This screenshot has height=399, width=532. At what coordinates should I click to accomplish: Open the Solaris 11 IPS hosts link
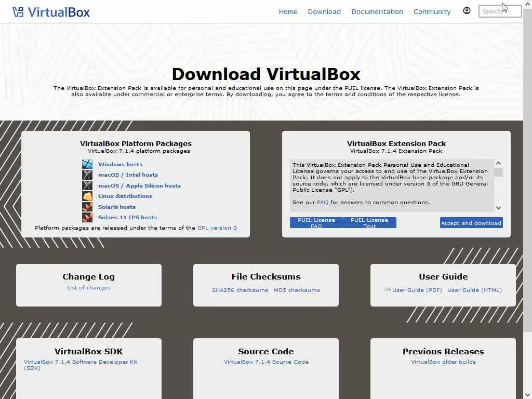click(128, 217)
